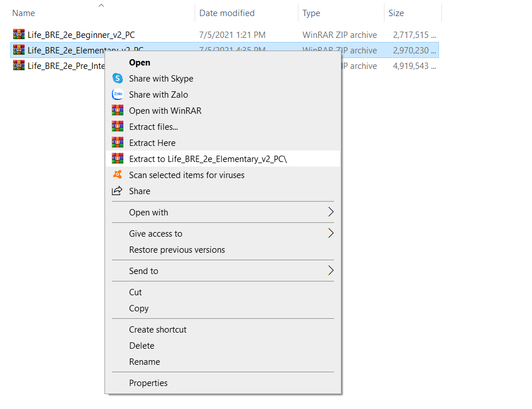Click size value 2,970,230
This screenshot has height=409, width=532.
tap(414, 51)
